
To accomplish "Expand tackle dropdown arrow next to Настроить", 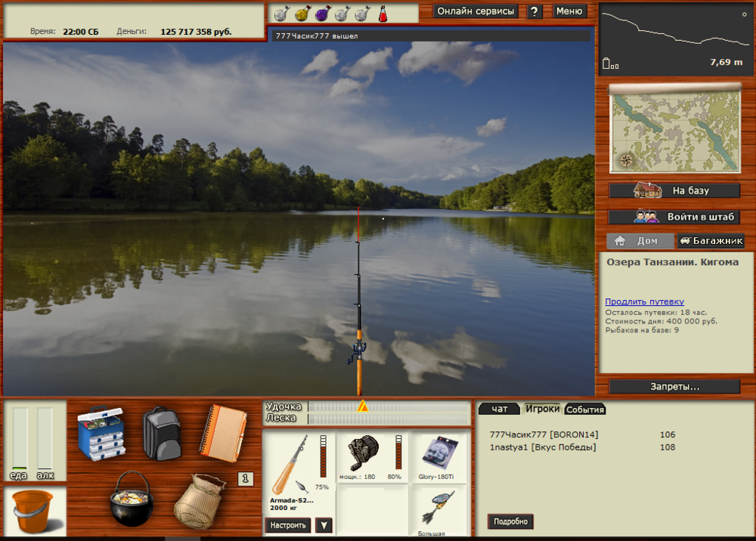I will pyautogui.click(x=324, y=525).
